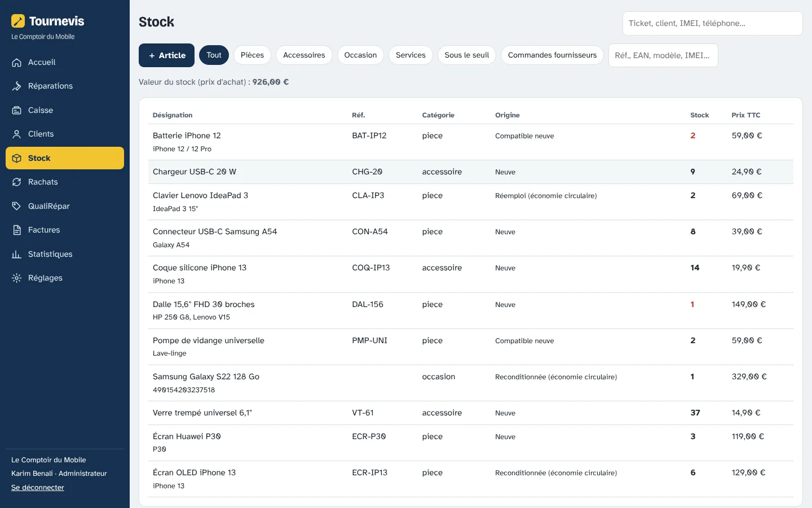Viewport: 812px width, 508px height.
Task: Go to Réparations in the sidebar
Action: [x=65, y=86]
